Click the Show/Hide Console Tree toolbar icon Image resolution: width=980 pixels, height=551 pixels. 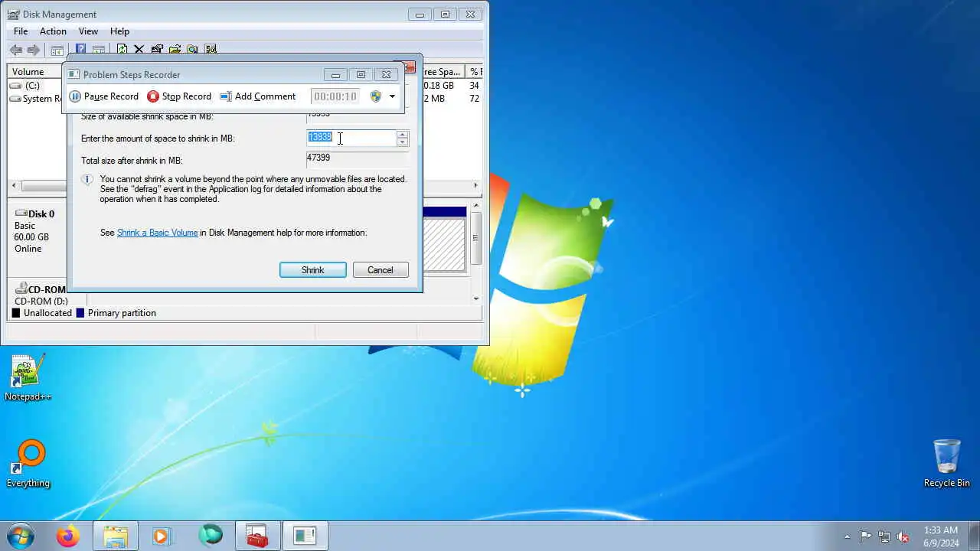point(57,51)
